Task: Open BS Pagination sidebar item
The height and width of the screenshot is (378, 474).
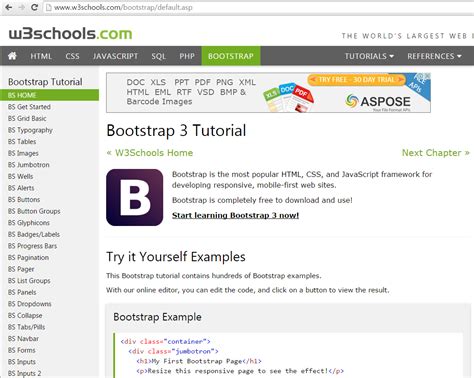Action: tap(28, 257)
